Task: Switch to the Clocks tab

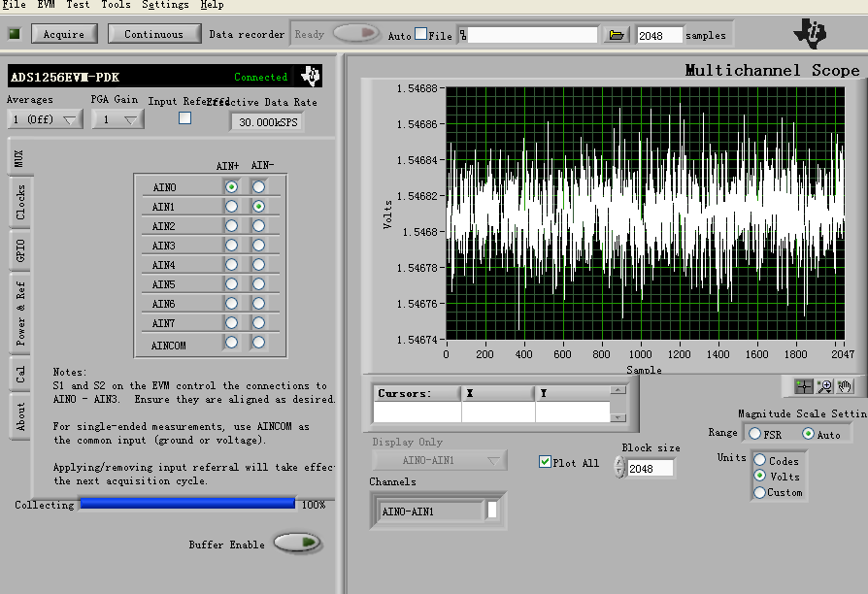Action: click(x=20, y=202)
